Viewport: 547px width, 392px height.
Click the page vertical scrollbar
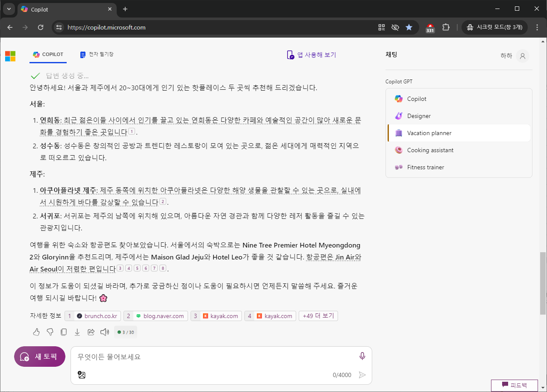click(x=543, y=283)
